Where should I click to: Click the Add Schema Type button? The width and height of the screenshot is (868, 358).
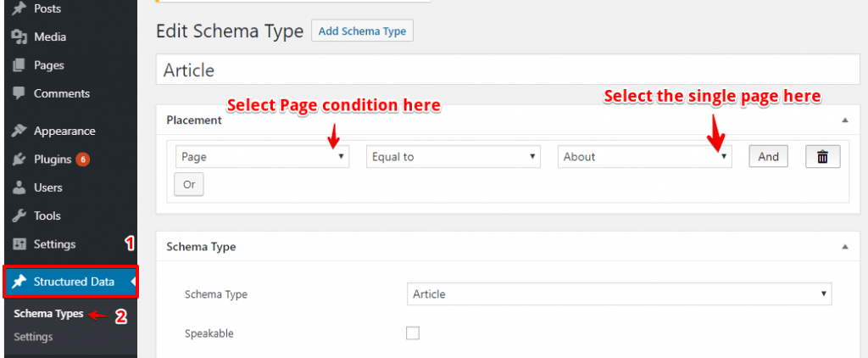coord(363,31)
